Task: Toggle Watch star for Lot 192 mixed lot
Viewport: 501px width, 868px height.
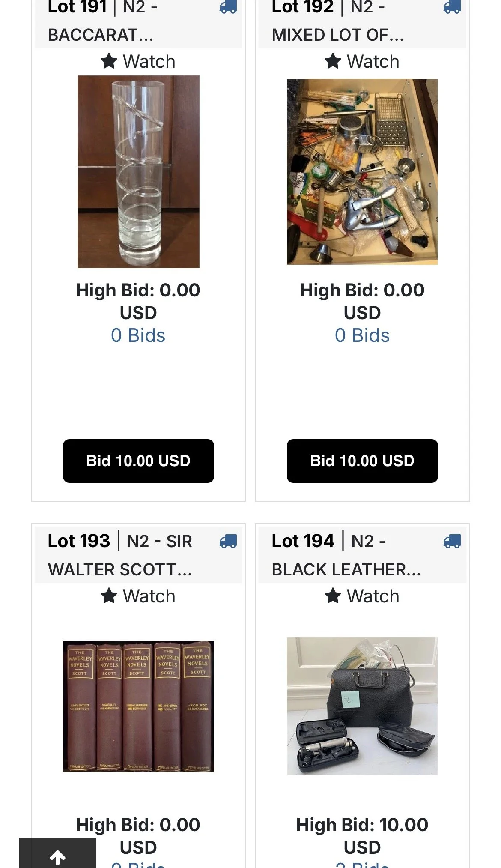Action: coord(333,61)
